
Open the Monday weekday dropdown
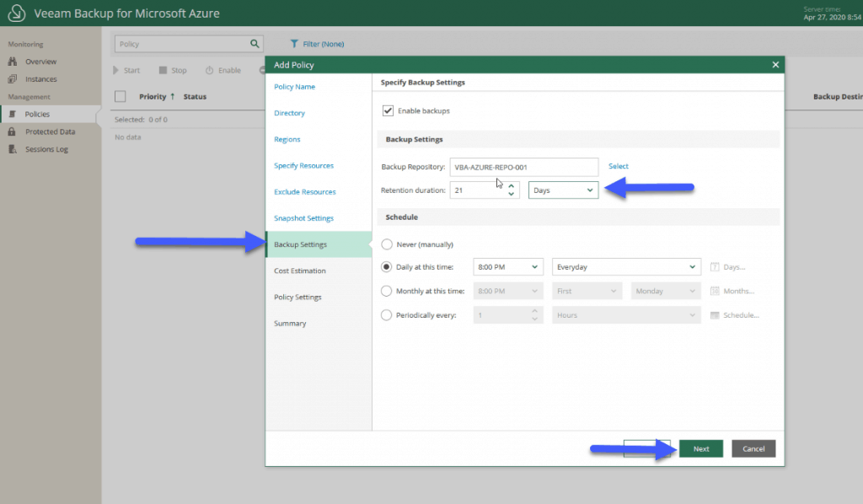(666, 291)
